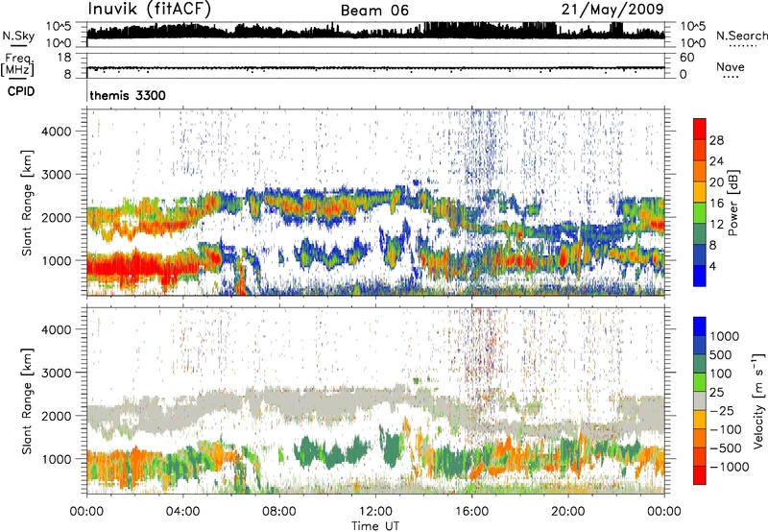768x532 pixels.
Task: Click the '18' frequency axis tick
Action: coord(63,58)
